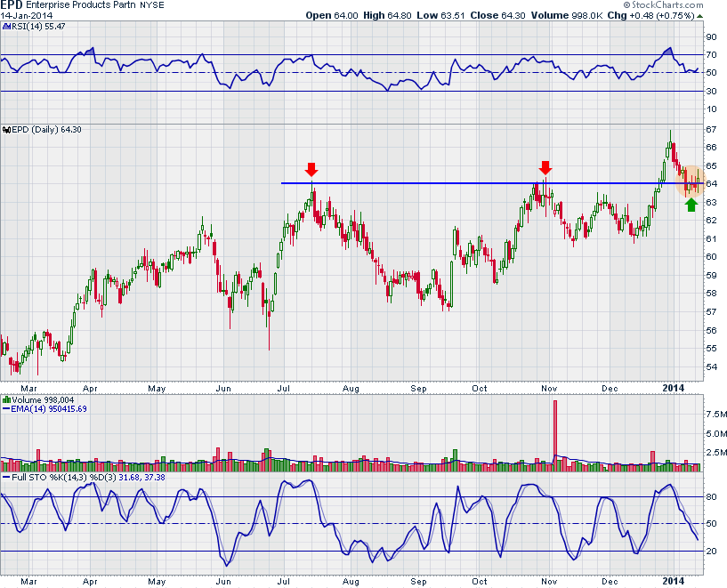Click the 90 level on the RSI axis
This screenshot has width=727, height=588.
[711, 37]
